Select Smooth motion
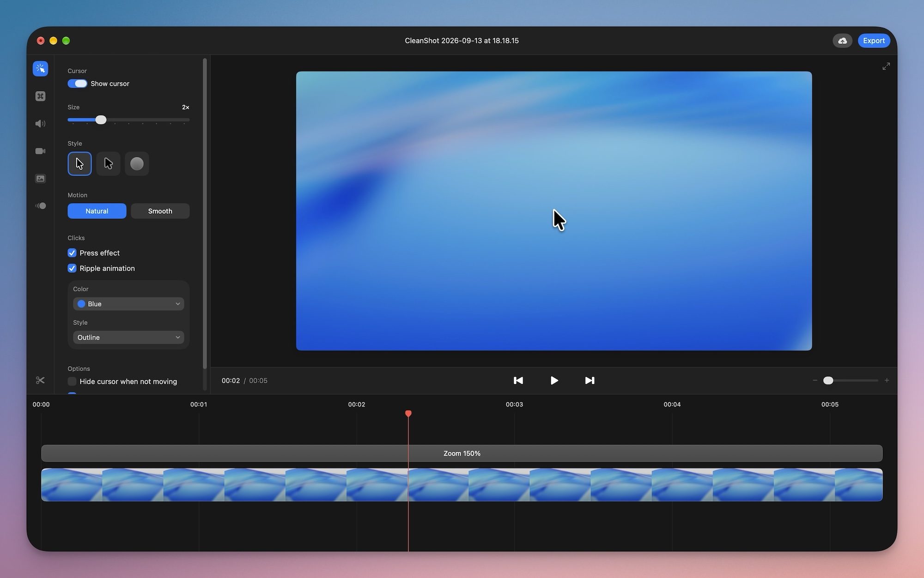This screenshot has width=924, height=578. pos(160,211)
